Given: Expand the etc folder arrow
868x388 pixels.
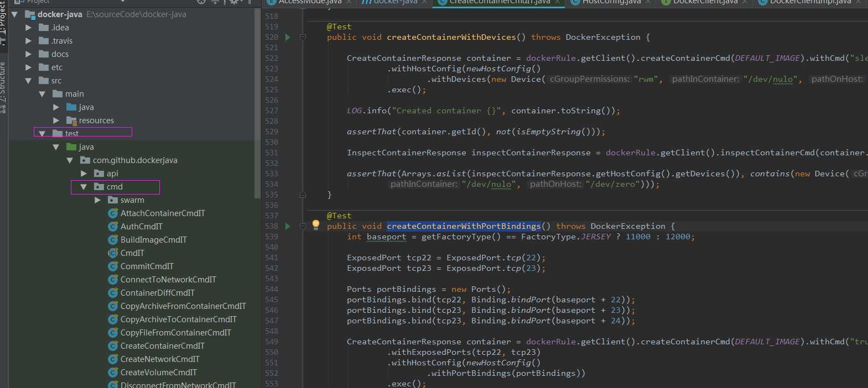Looking at the screenshot, I should point(28,67).
